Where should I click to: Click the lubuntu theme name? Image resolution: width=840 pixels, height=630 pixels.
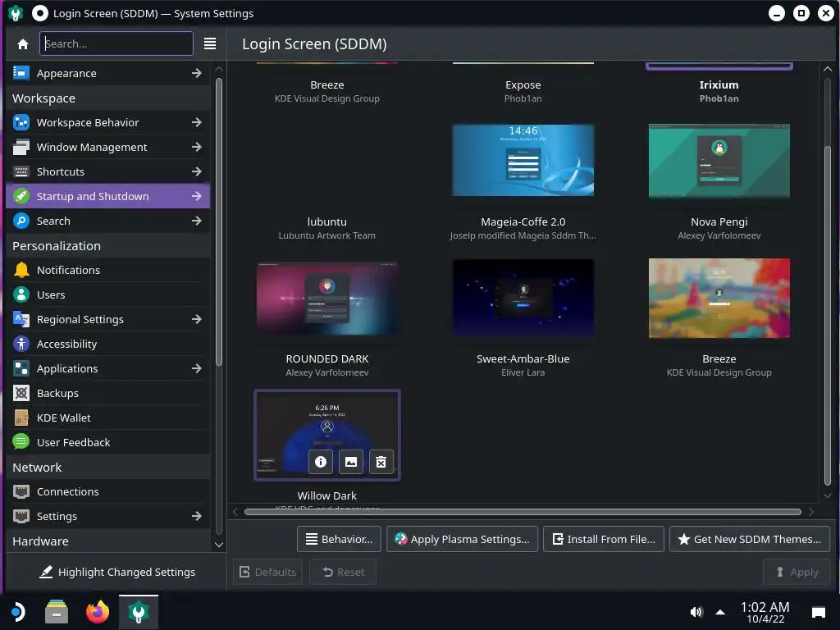(x=326, y=221)
